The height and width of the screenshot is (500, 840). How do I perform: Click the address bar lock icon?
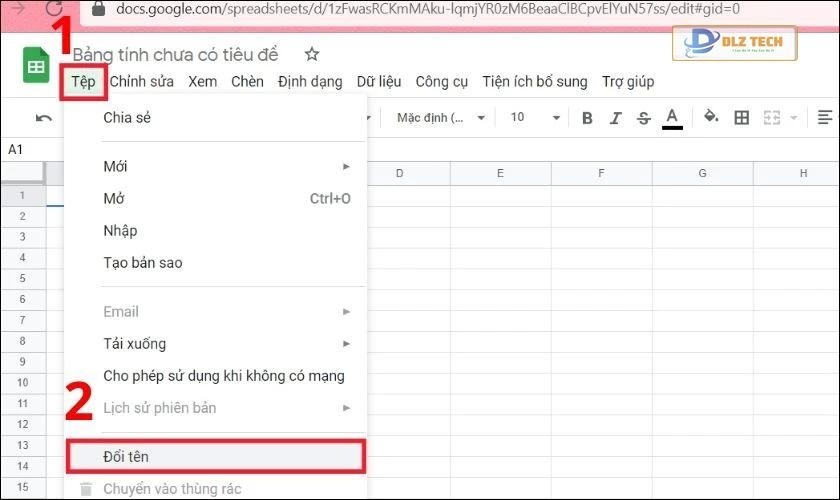pos(99,8)
